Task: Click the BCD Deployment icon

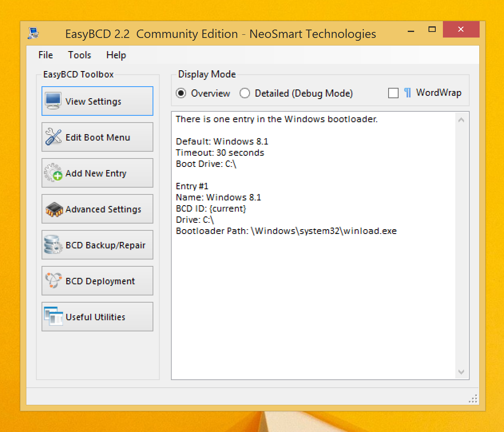Action: 53,280
